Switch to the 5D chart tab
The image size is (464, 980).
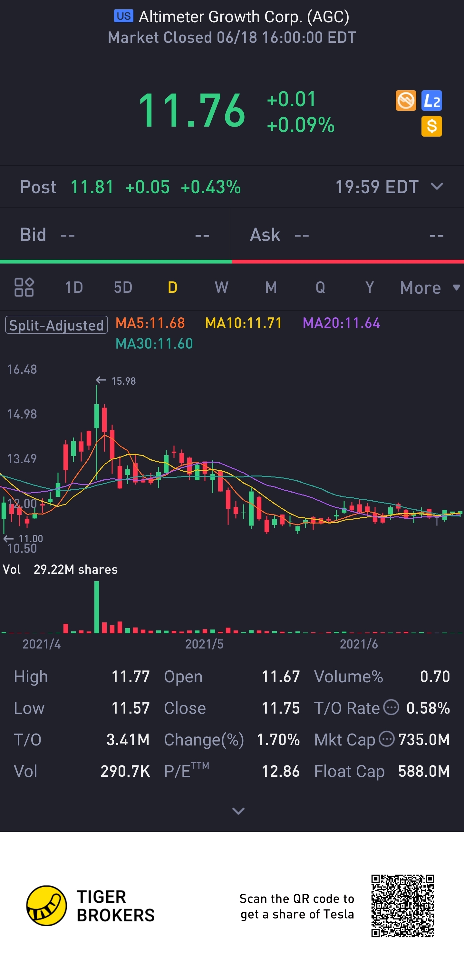(x=123, y=287)
